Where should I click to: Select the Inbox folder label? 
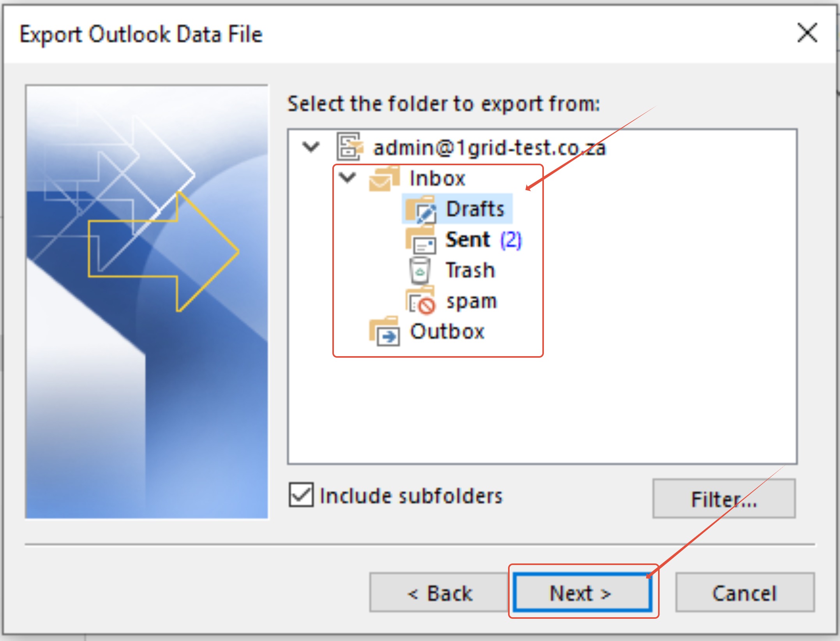pos(437,178)
